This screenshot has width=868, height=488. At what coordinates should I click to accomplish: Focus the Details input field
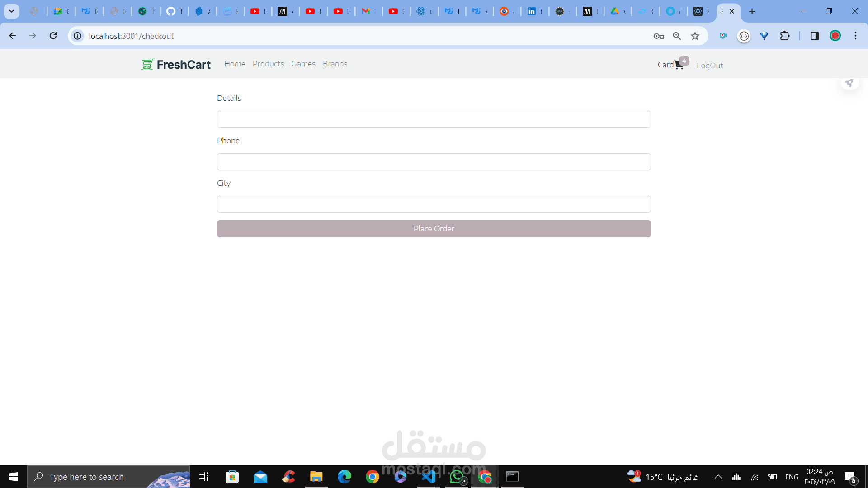pos(434,119)
